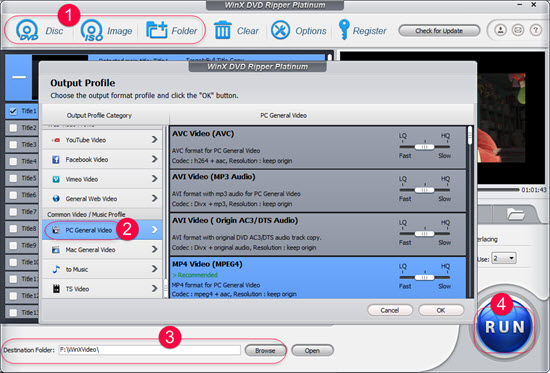Expand the YouTube Video category arrow
Viewport: 550px width, 373px height.
click(154, 140)
